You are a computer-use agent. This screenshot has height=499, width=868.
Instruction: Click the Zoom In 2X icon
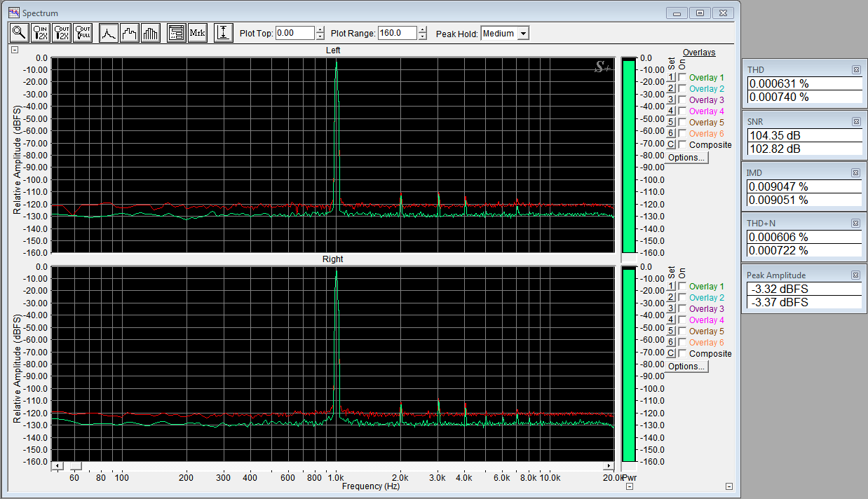41,32
